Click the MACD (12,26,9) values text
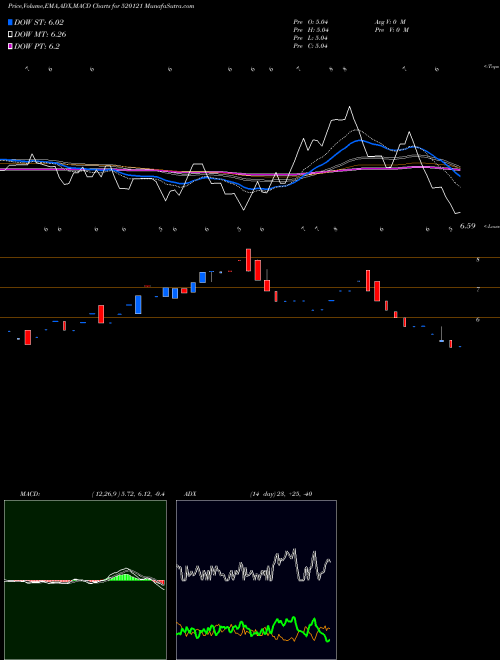The image size is (500, 660). coord(128,494)
